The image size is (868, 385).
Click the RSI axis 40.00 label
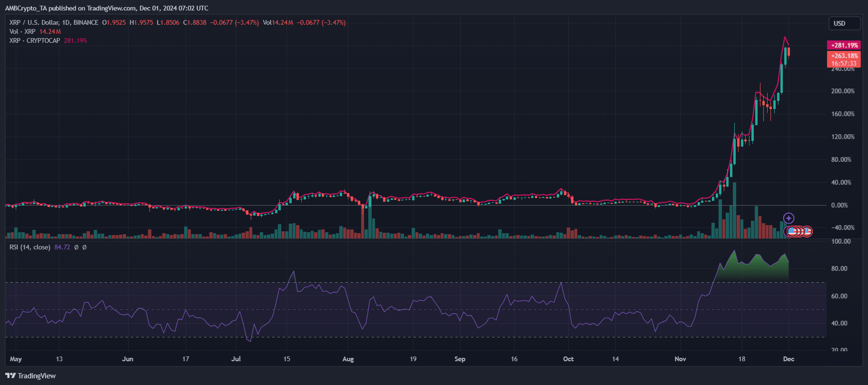839,323
